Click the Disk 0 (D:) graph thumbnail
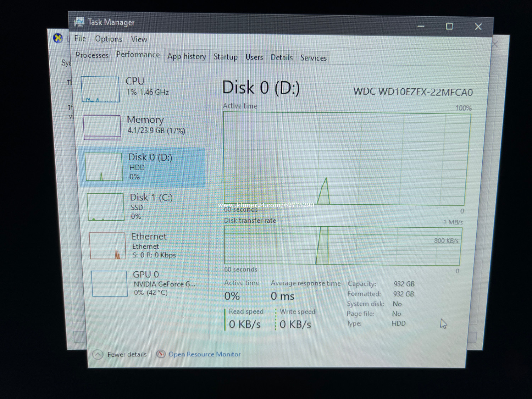The height and width of the screenshot is (399, 532). tap(104, 167)
